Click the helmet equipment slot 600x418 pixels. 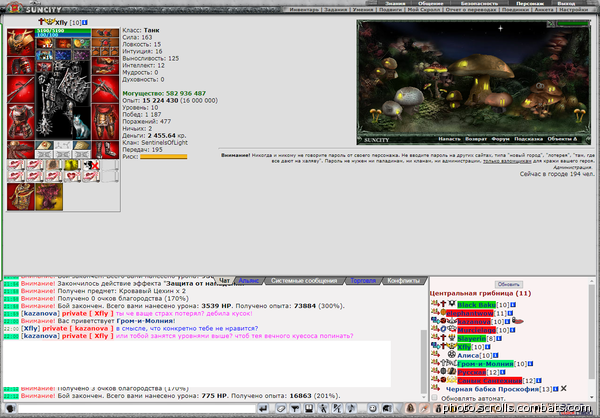(x=21, y=42)
